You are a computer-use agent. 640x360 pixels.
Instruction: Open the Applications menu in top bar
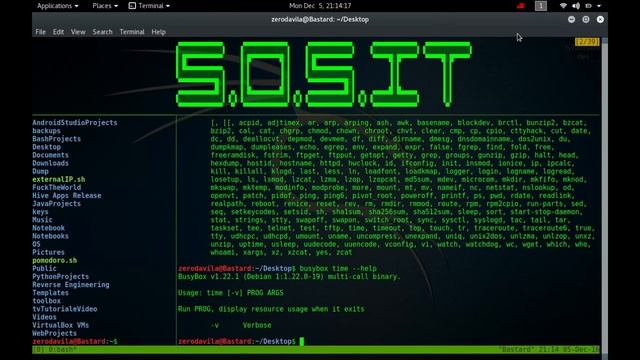click(x=58, y=6)
